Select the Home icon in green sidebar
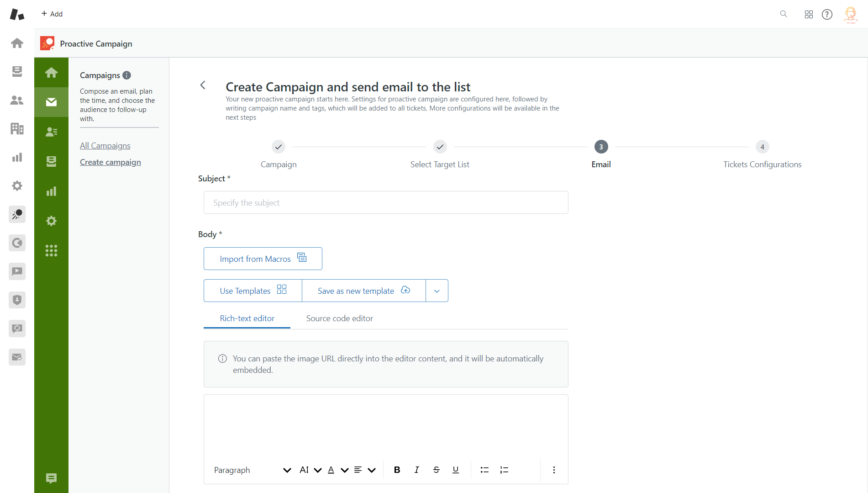868x493 pixels. click(51, 72)
